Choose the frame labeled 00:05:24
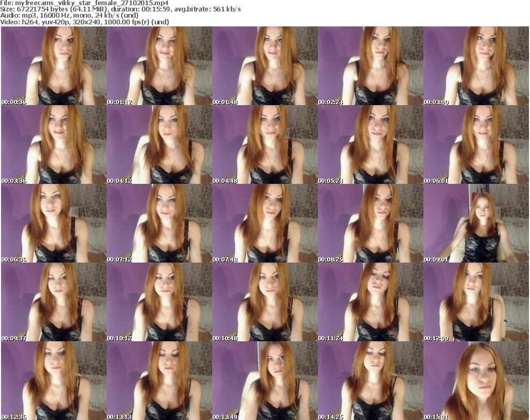 click(x=371, y=144)
